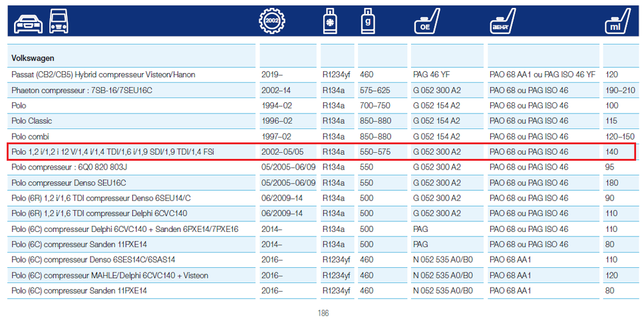
Task: Click the gram weight bottle icon
Action: point(368,21)
